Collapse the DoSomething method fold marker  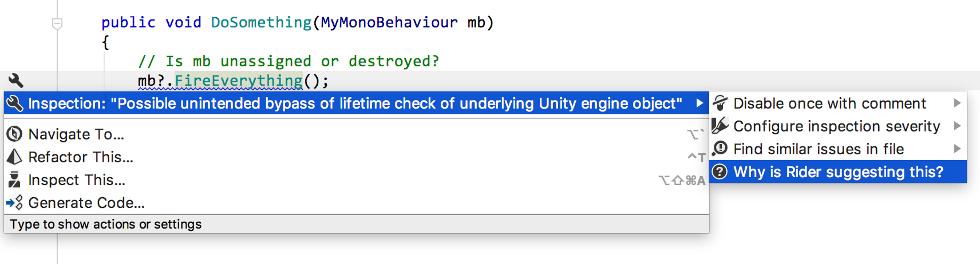(57, 23)
